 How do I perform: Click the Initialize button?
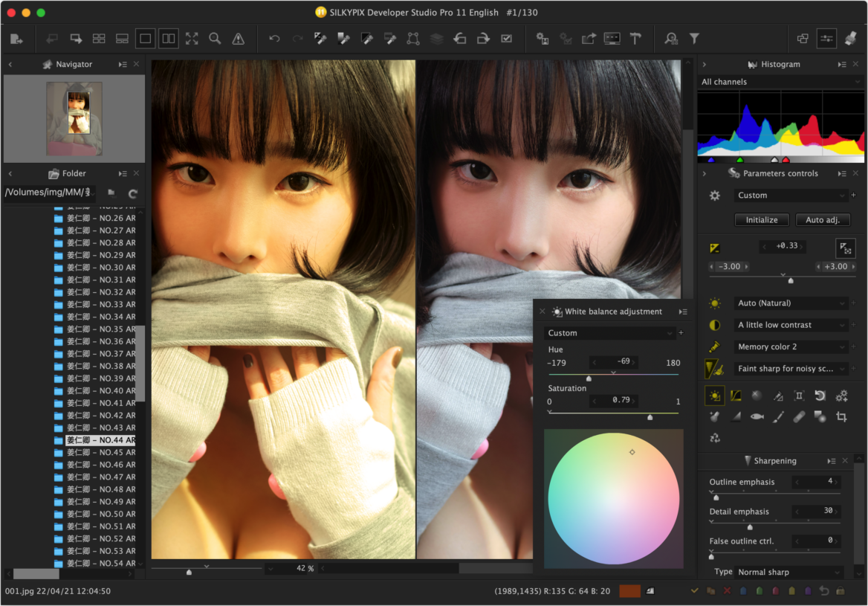click(x=762, y=220)
